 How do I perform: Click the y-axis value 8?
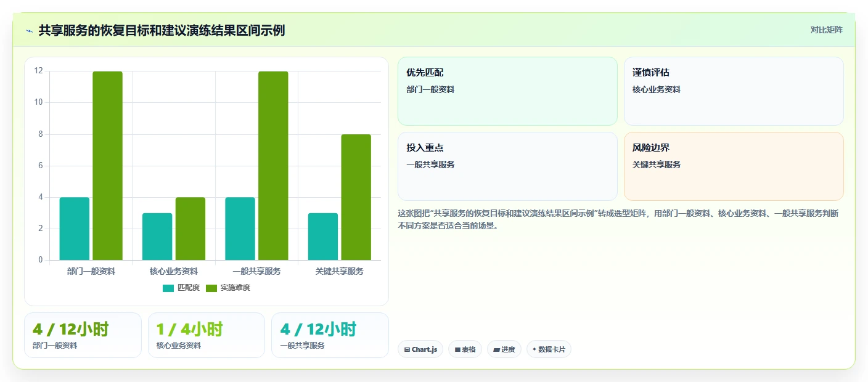[x=41, y=134]
